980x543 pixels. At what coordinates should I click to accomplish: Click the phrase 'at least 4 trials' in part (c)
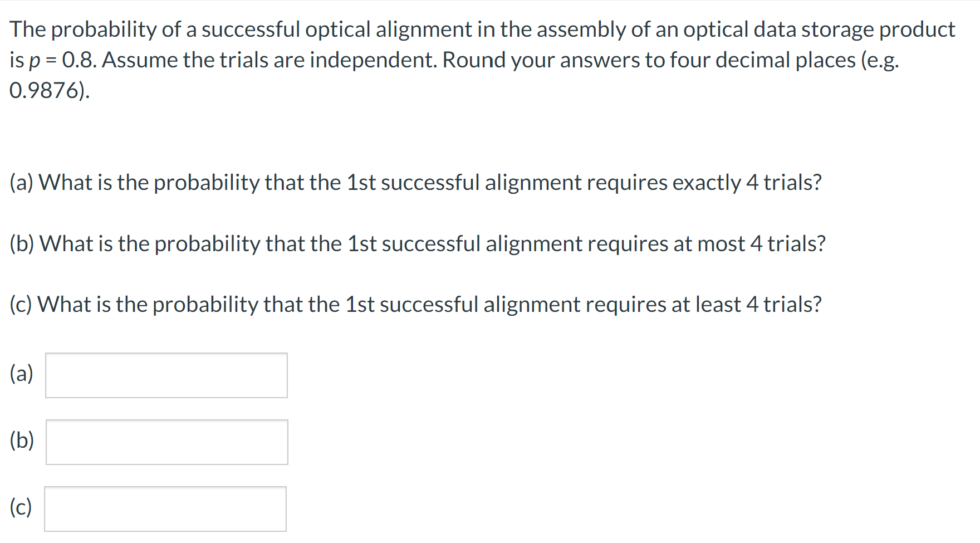[x=746, y=305]
